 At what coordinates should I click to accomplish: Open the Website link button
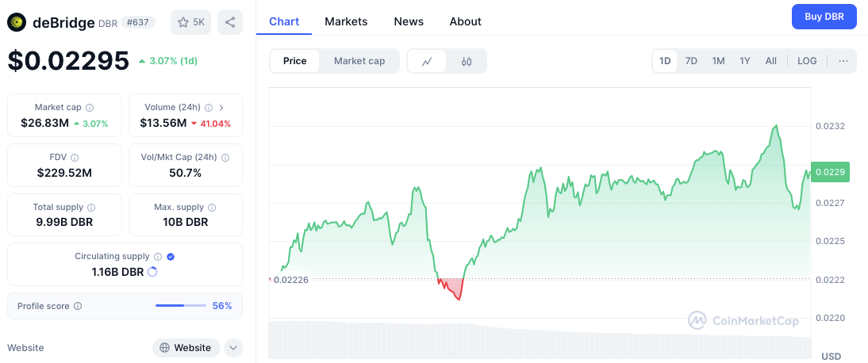186,347
